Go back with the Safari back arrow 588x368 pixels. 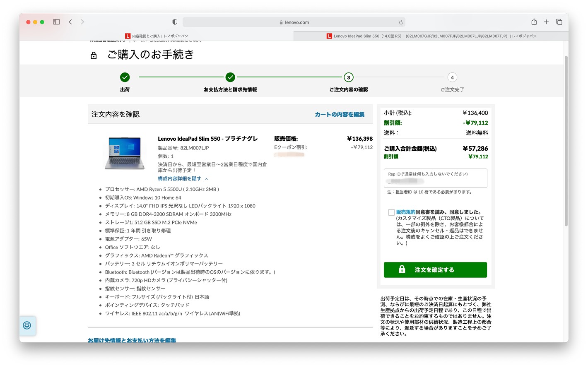click(70, 22)
